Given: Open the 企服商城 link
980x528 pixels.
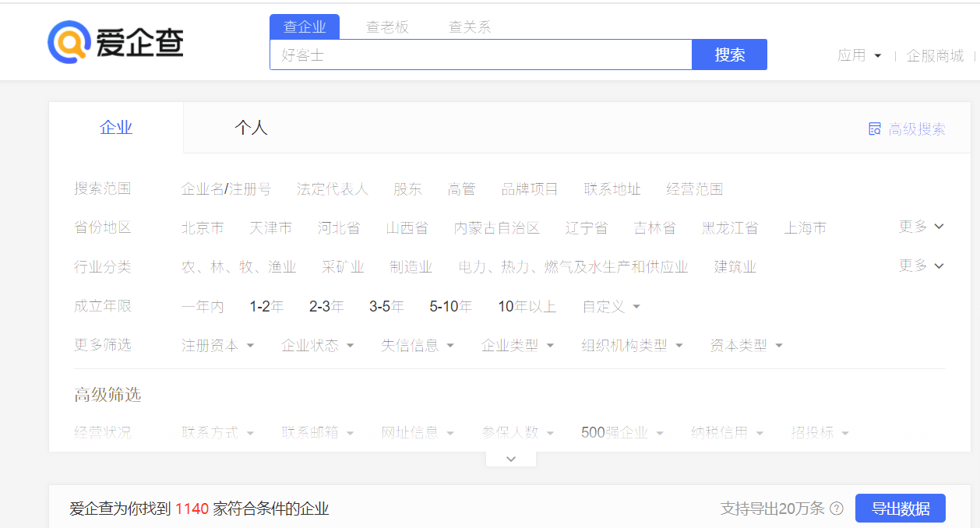Looking at the screenshot, I should 935,55.
